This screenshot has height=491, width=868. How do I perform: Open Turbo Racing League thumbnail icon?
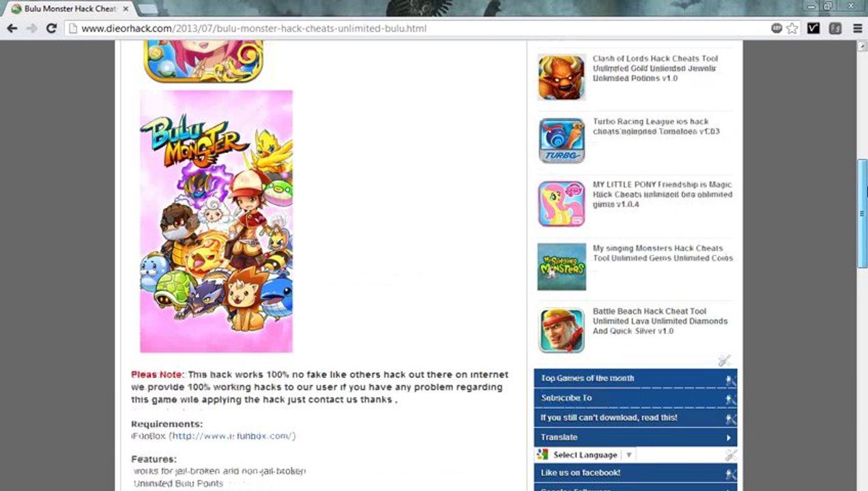click(562, 140)
